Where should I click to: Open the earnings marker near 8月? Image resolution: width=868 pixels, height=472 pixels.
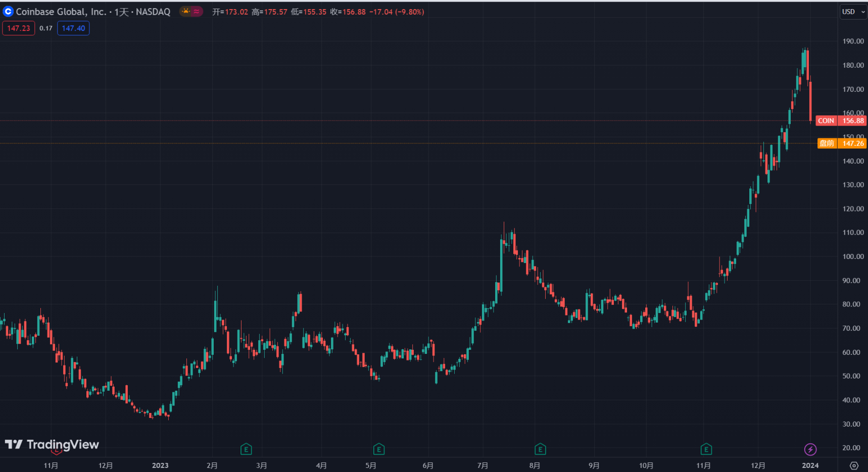coord(540,449)
